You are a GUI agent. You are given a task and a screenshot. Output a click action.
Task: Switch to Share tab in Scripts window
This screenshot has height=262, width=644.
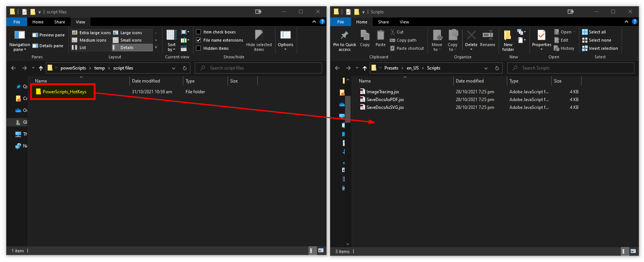coord(383,22)
